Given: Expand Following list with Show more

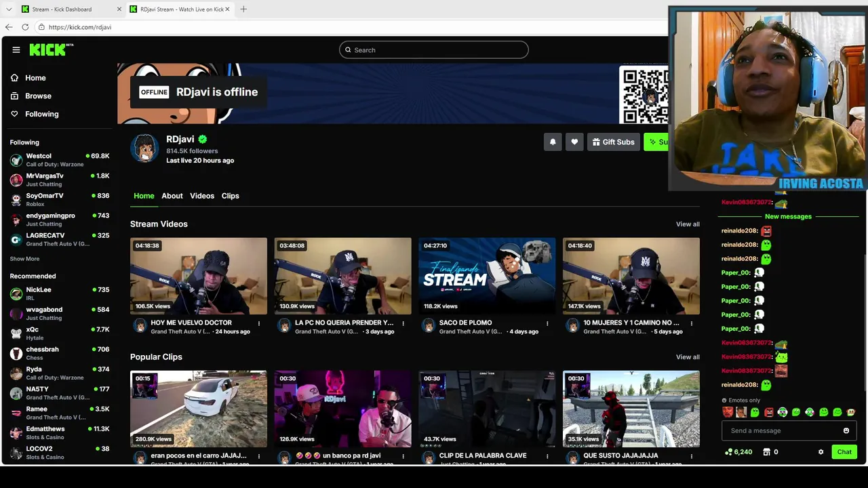Looking at the screenshot, I should point(24,259).
